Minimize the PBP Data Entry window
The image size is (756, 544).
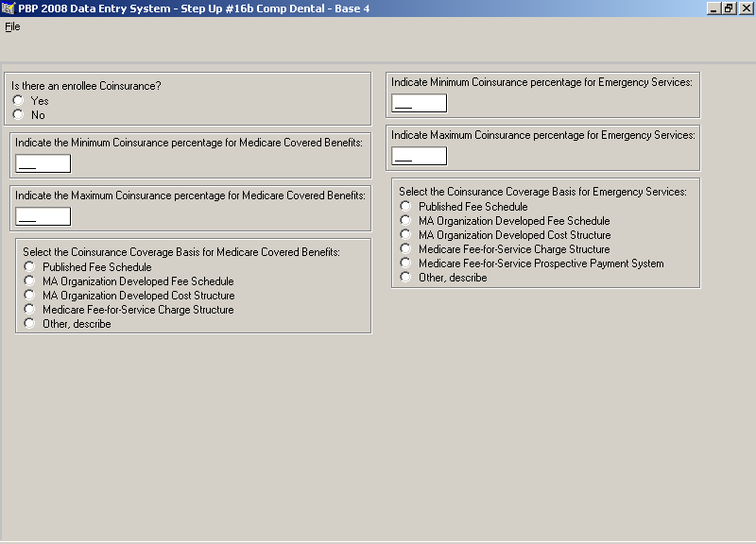tap(713, 8)
